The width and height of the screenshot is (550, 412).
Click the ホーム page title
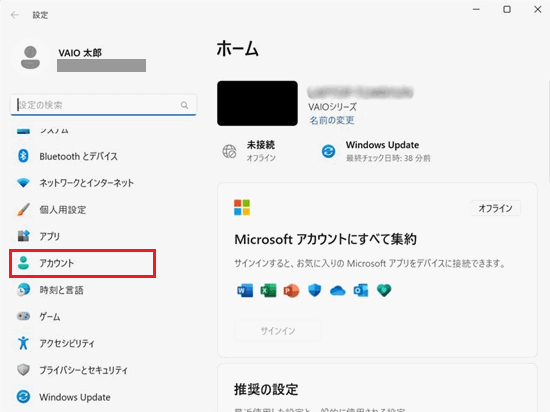point(238,48)
